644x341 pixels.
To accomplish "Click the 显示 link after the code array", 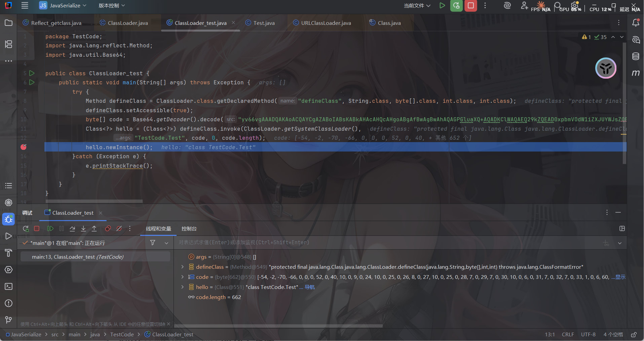I will (620, 277).
